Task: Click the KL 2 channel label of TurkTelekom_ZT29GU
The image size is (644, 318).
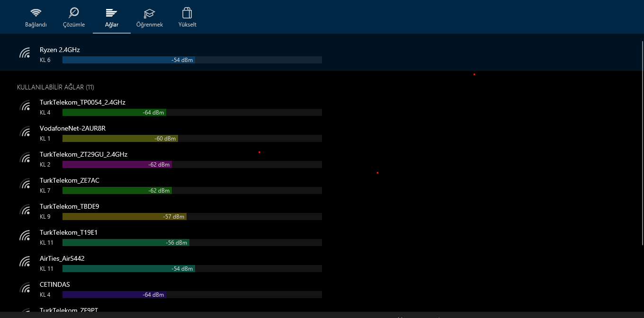Action: 45,165
